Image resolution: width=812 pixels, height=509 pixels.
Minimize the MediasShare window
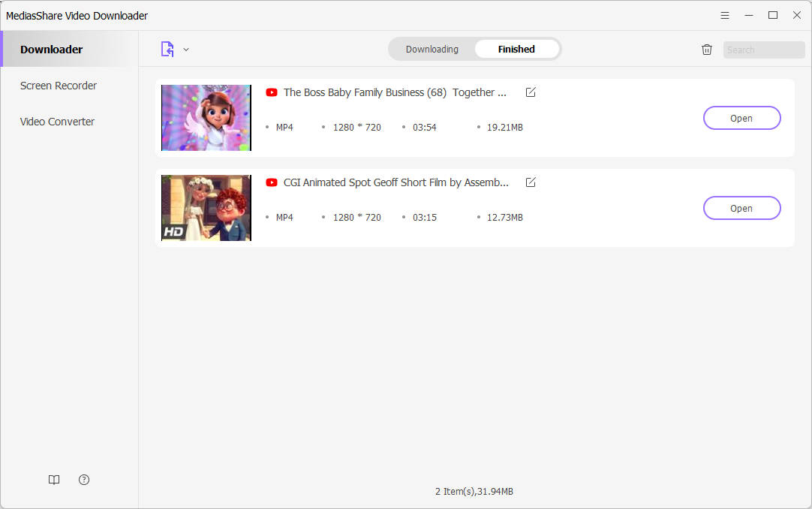point(749,16)
